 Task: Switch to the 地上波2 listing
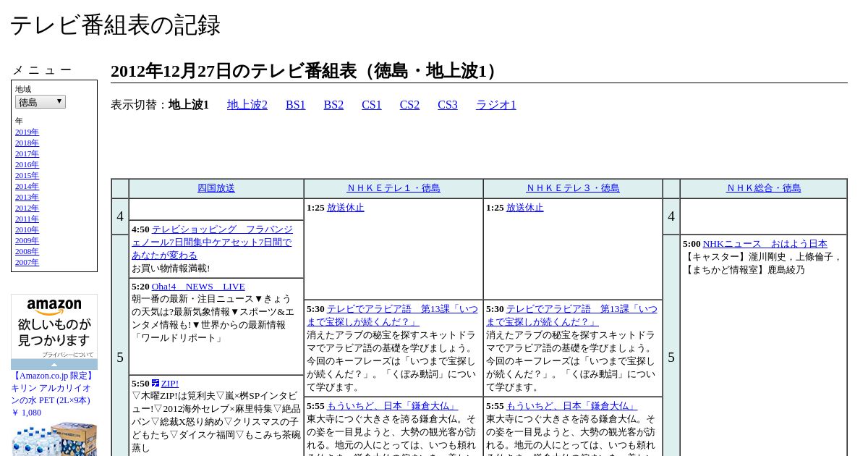pos(247,105)
